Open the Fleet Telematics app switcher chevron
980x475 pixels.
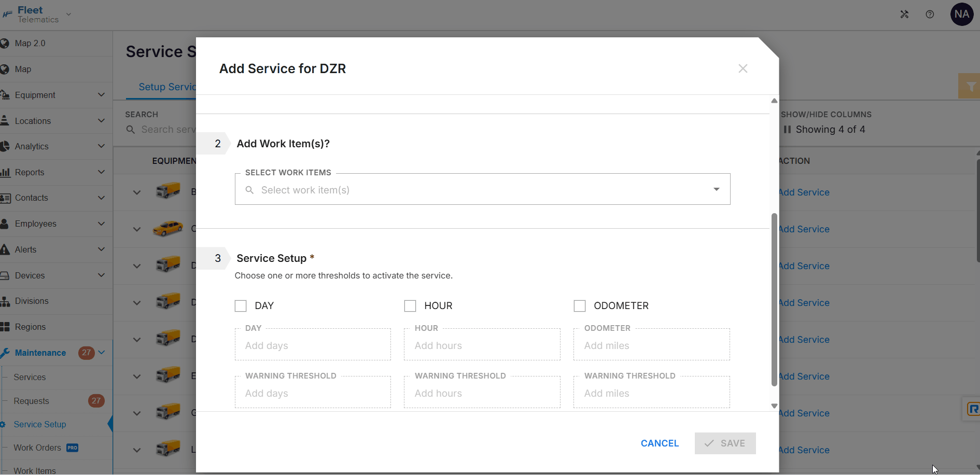click(x=68, y=15)
